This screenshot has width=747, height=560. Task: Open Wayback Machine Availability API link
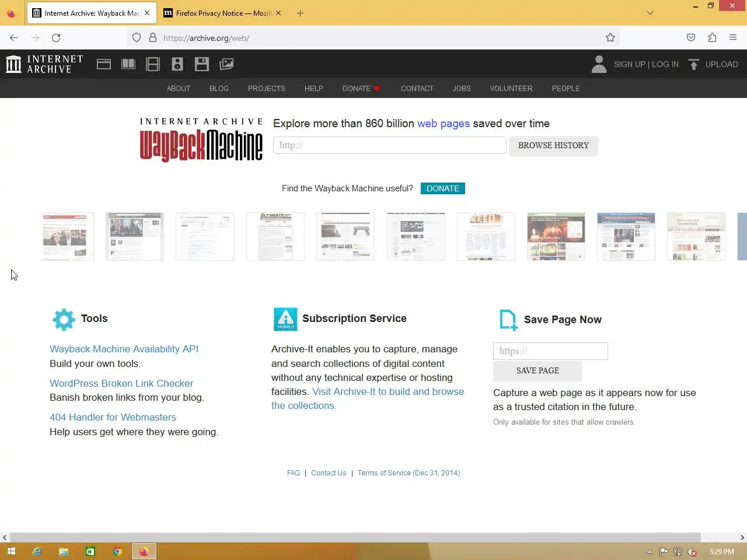click(124, 349)
